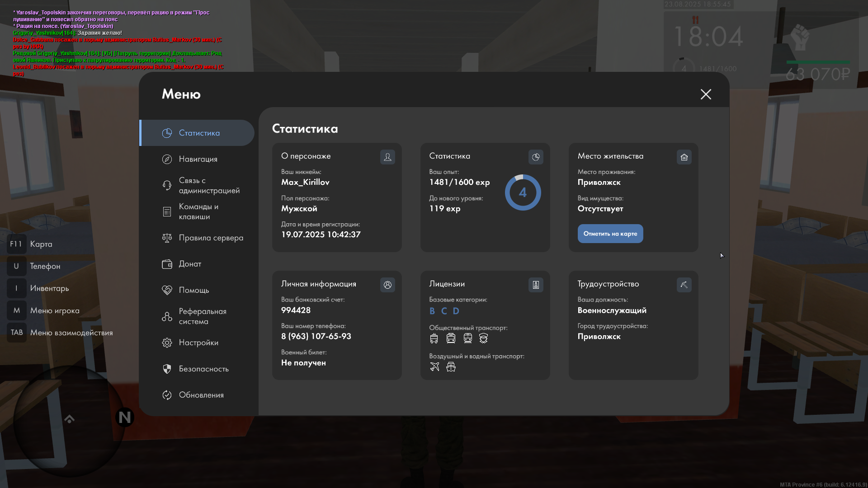This screenshot has height=488, width=868.
Task: Open Связь с администрацией section
Action: click(x=209, y=185)
